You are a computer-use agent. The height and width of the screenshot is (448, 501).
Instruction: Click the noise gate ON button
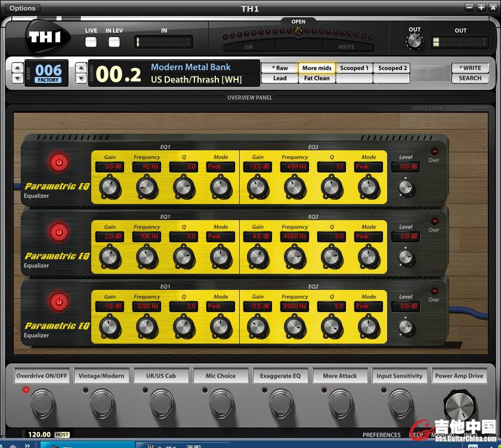tap(249, 47)
